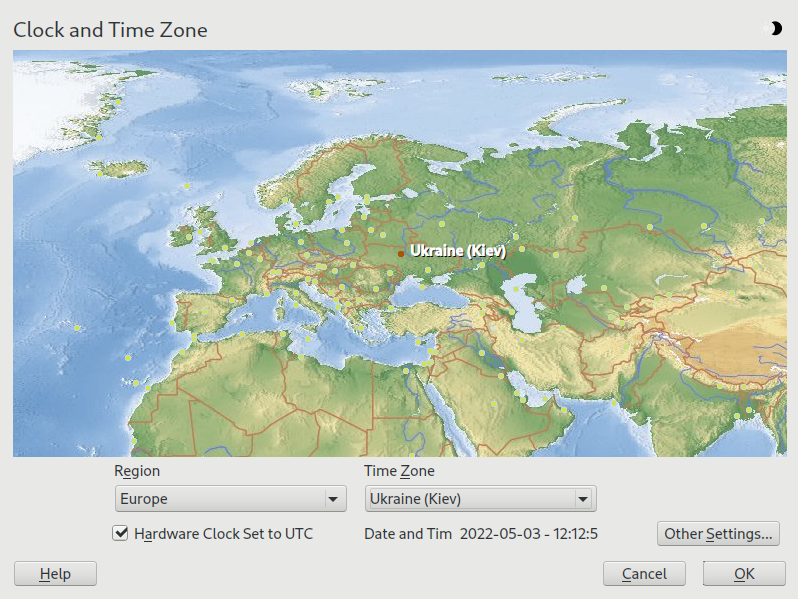Click the Region field label
The width and height of the screenshot is (798, 599).
(x=137, y=471)
